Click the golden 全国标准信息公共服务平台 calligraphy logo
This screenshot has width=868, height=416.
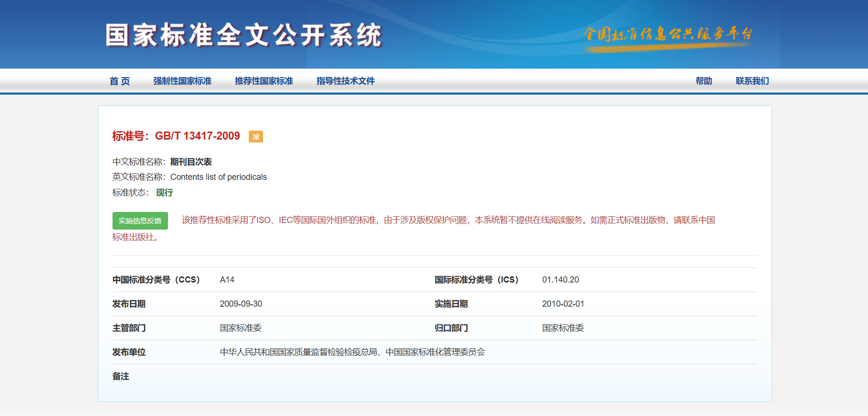[x=667, y=35]
